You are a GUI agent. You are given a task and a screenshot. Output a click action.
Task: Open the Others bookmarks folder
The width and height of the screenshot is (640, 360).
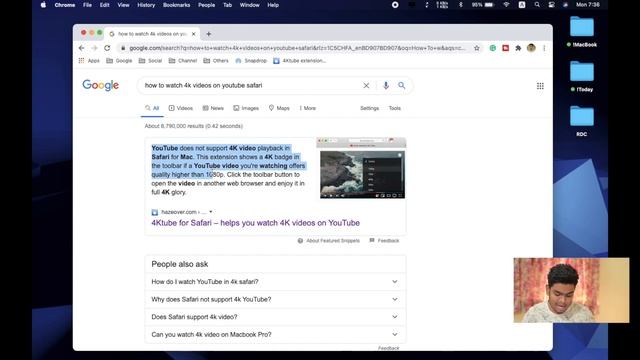(x=216, y=61)
